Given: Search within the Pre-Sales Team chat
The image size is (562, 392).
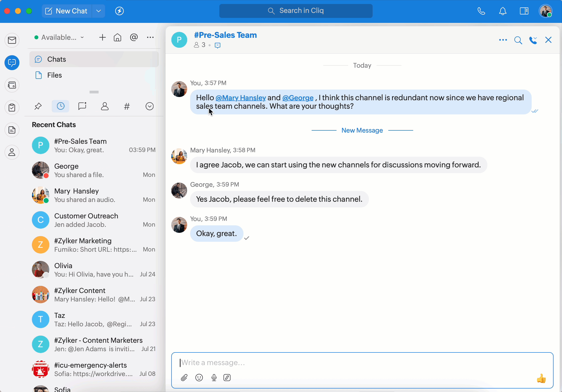Looking at the screenshot, I should (x=518, y=40).
